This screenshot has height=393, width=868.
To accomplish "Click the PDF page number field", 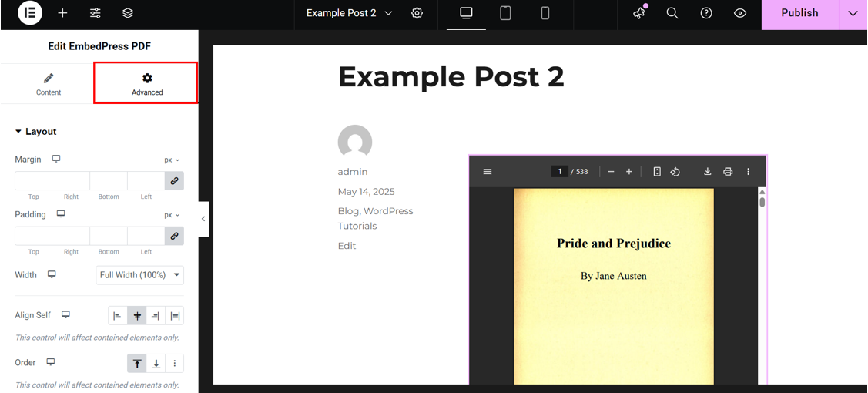I will (x=559, y=172).
